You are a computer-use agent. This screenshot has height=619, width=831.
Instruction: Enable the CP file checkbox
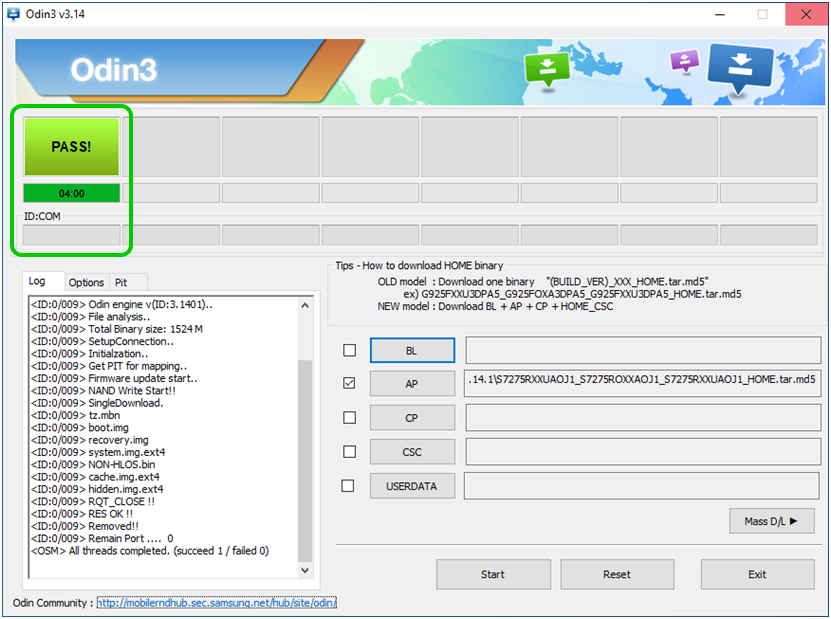348,417
